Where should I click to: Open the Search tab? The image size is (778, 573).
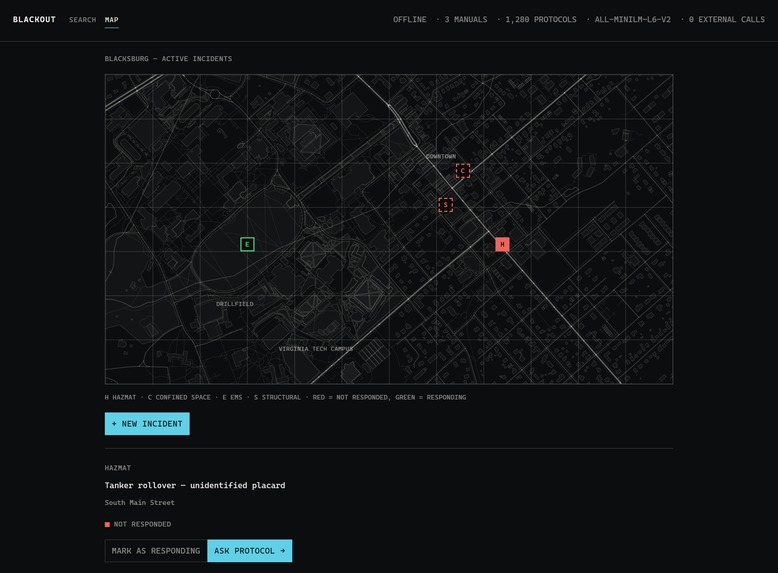point(82,19)
